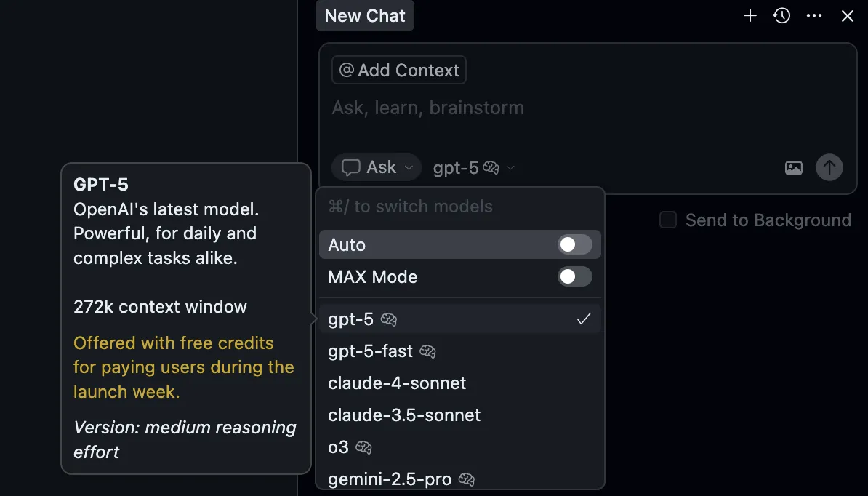Click the Add Context button
Image resolution: width=868 pixels, height=496 pixels.
(x=399, y=71)
